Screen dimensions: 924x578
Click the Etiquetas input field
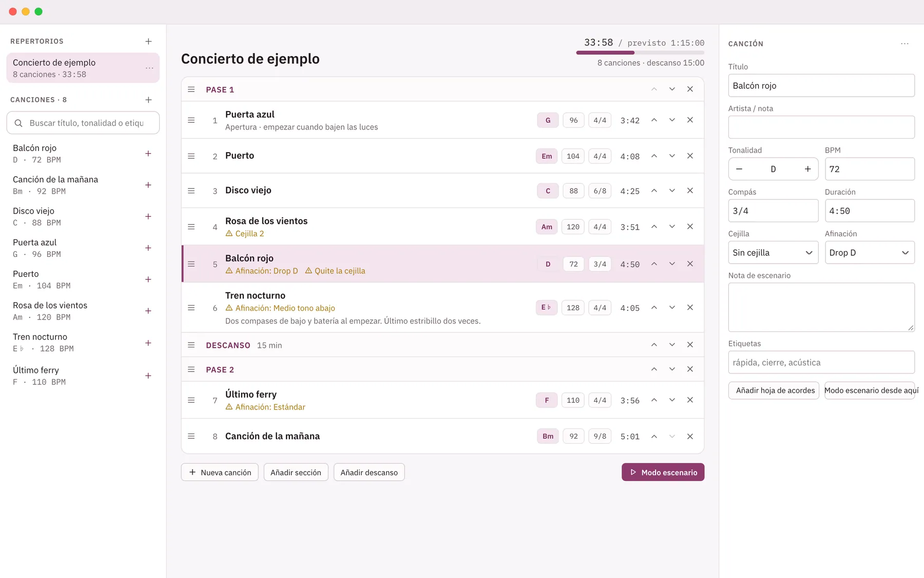(821, 362)
